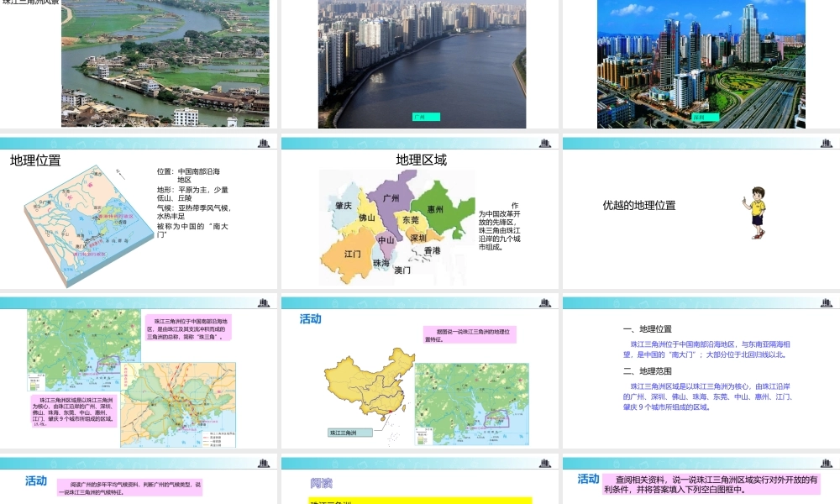Click the cartoon boy figure
The image size is (840, 504).
click(757, 213)
